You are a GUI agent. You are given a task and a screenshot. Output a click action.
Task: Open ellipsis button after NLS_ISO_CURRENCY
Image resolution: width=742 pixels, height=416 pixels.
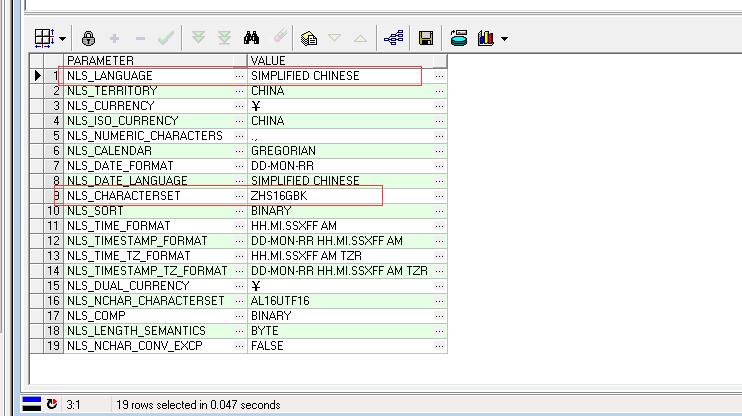click(239, 121)
